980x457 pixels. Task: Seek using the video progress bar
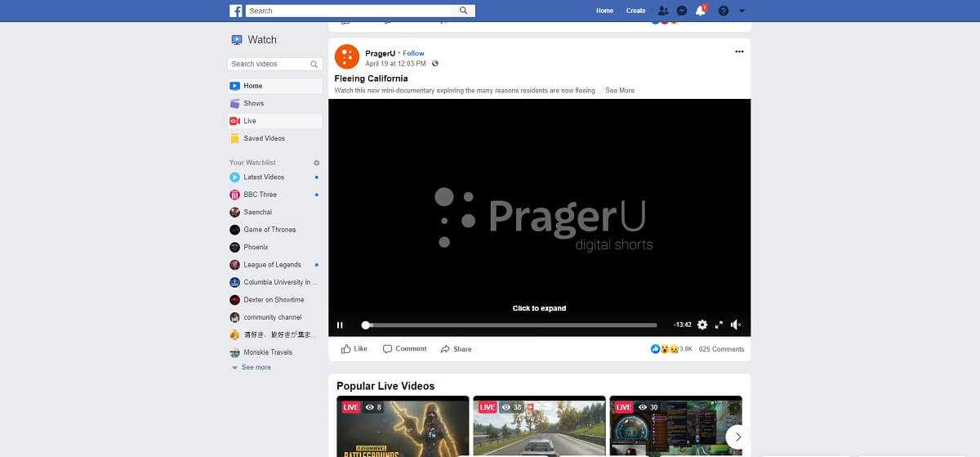[x=510, y=325]
